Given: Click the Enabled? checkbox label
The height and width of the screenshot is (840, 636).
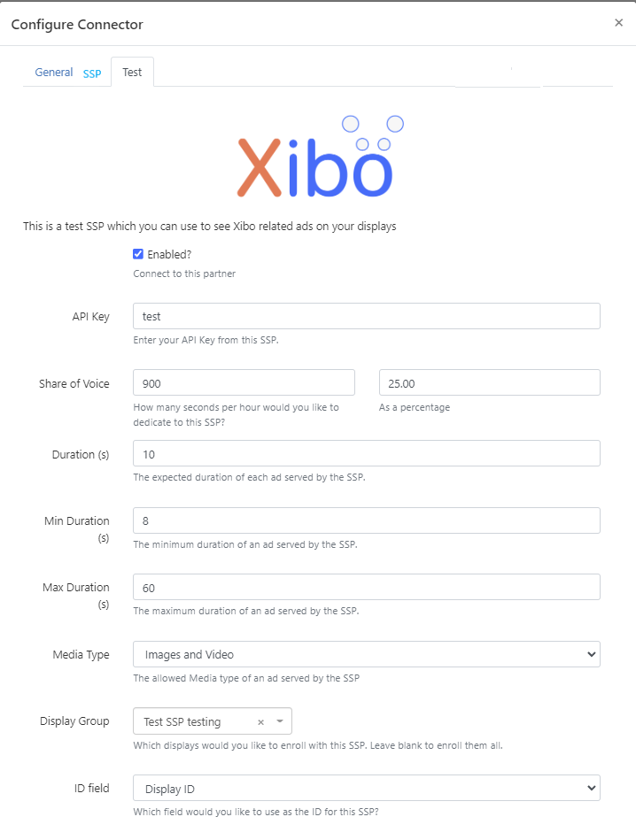Looking at the screenshot, I should coord(169,255).
